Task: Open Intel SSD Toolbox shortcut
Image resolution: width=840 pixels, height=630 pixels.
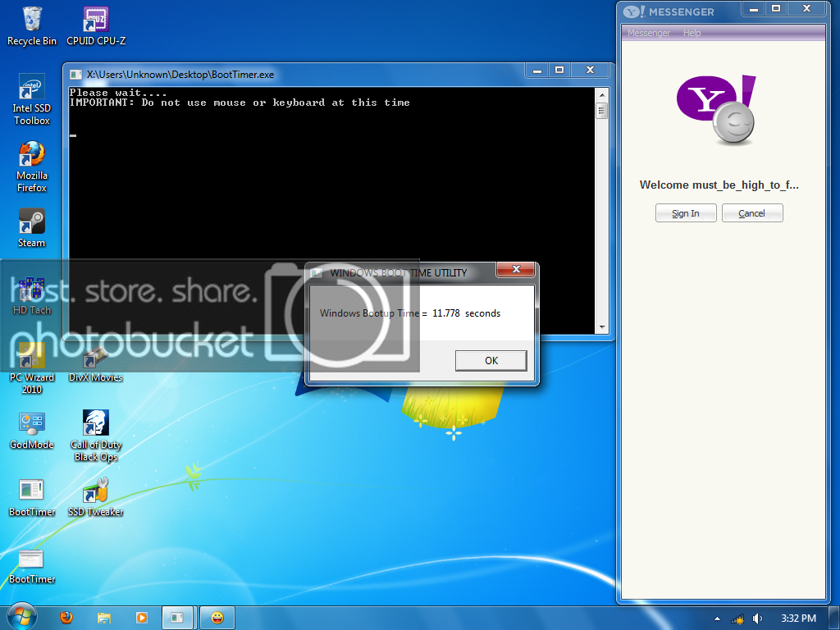Action: tap(32, 99)
